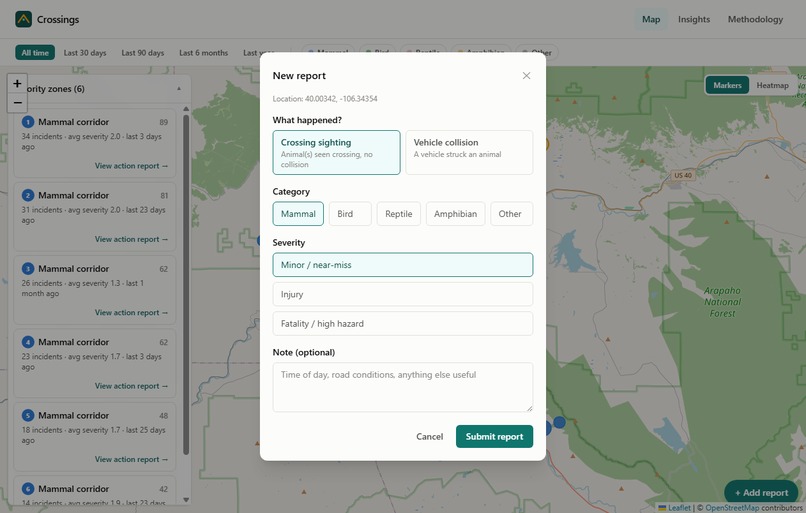Choose Mammal category
Viewport: 806px width, 513px height.
click(298, 213)
